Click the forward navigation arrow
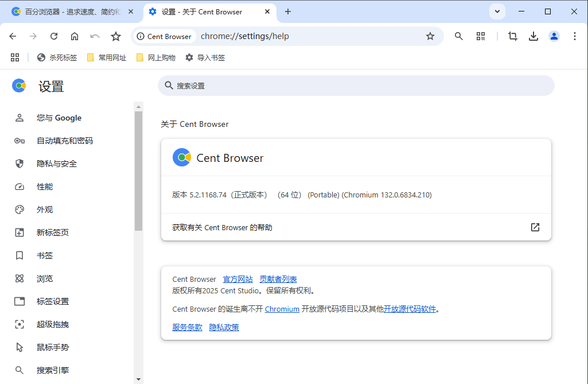The height and width of the screenshot is (384, 588). 33,36
